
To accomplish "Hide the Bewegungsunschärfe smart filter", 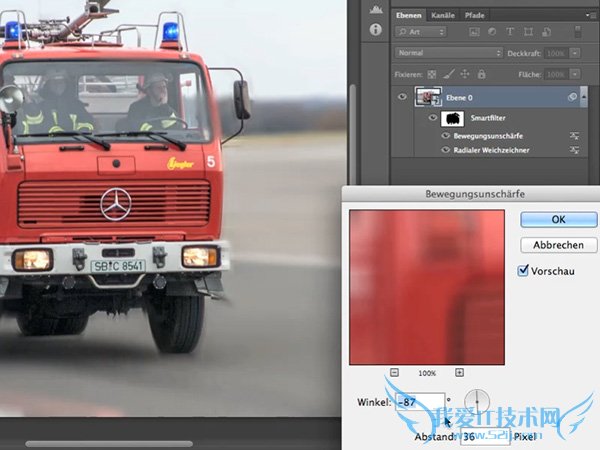I will coord(445,135).
